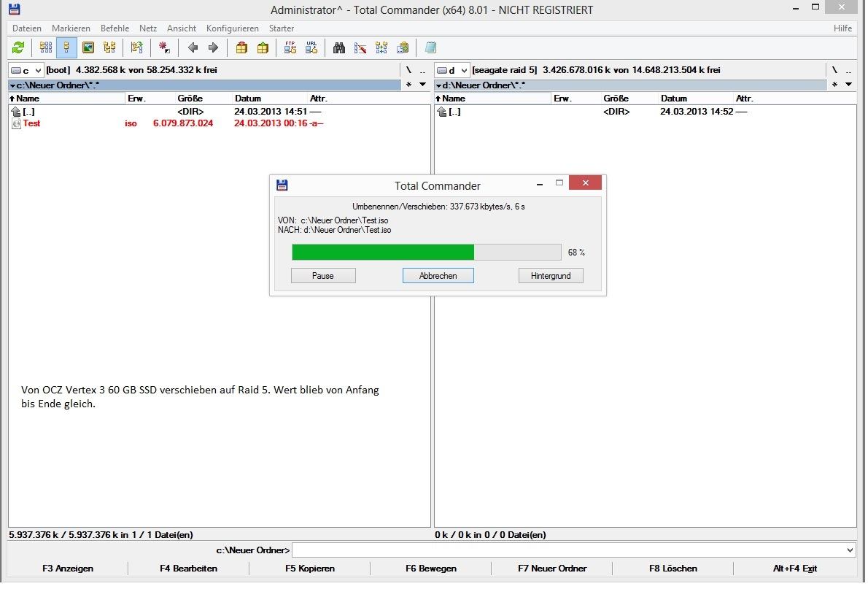The width and height of the screenshot is (868, 589).
Task: Click the Alt+F4 Exit button
Action: (795, 569)
